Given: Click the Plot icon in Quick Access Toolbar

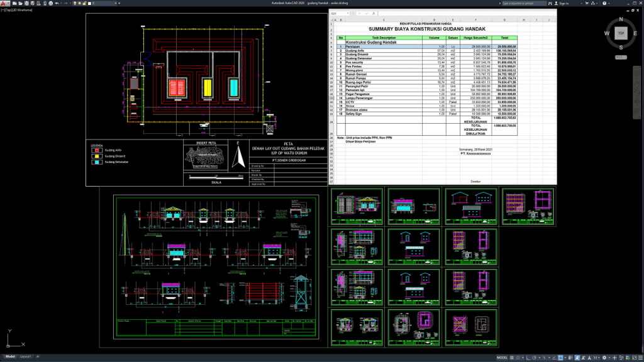Looking at the screenshot, I should click(50, 3).
